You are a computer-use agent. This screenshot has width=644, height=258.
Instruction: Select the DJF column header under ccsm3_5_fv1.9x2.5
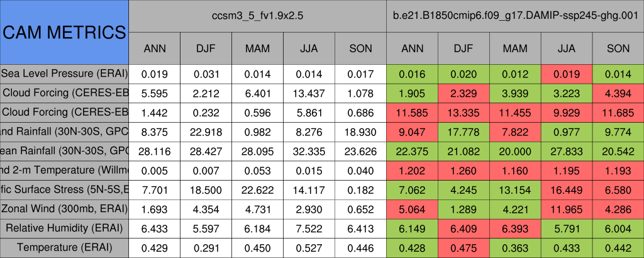click(x=206, y=48)
